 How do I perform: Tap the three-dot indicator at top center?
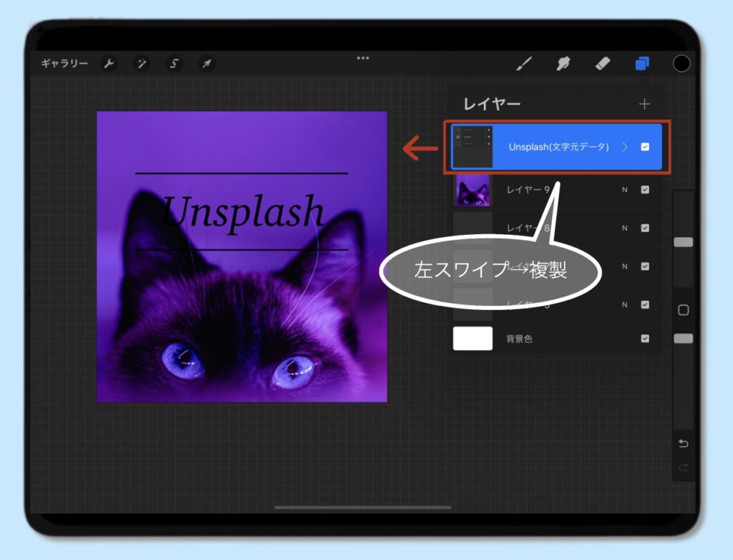point(363,58)
